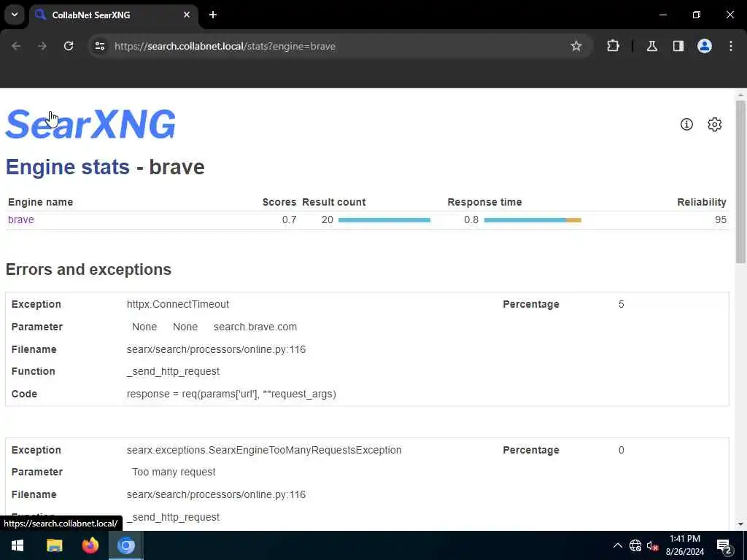Open the brave engine link

[21, 219]
